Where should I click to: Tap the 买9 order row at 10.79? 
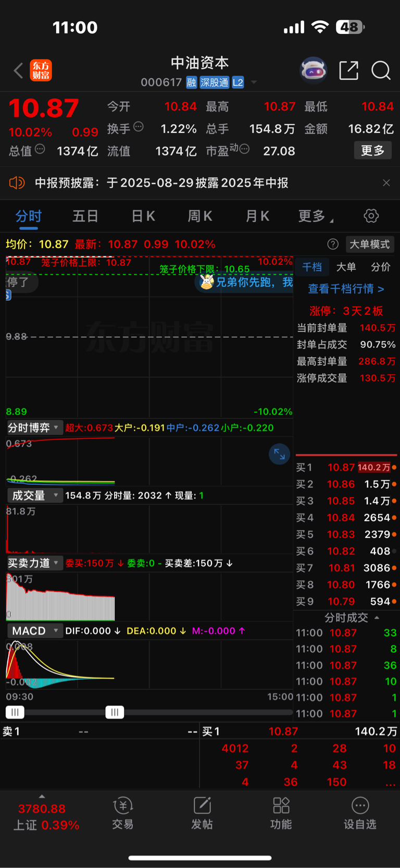346,601
